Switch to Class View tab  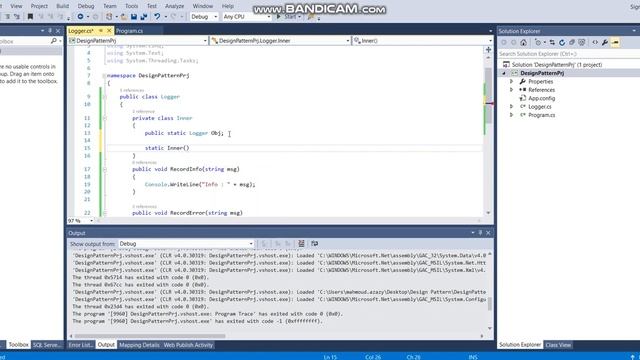click(558, 345)
